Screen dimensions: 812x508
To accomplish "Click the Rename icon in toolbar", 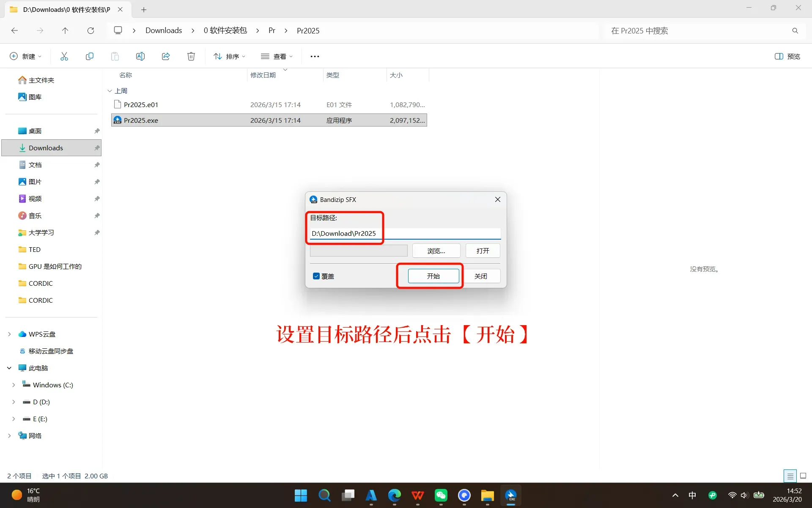I will coord(140,56).
